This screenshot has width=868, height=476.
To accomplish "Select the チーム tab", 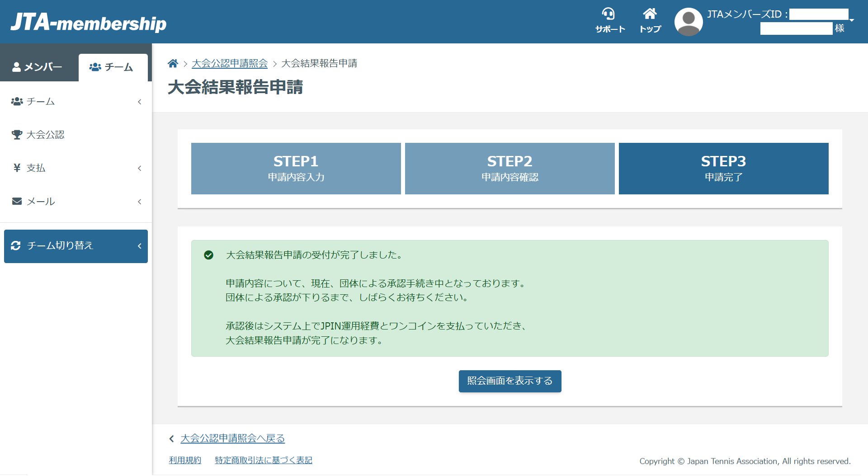I will pos(112,67).
